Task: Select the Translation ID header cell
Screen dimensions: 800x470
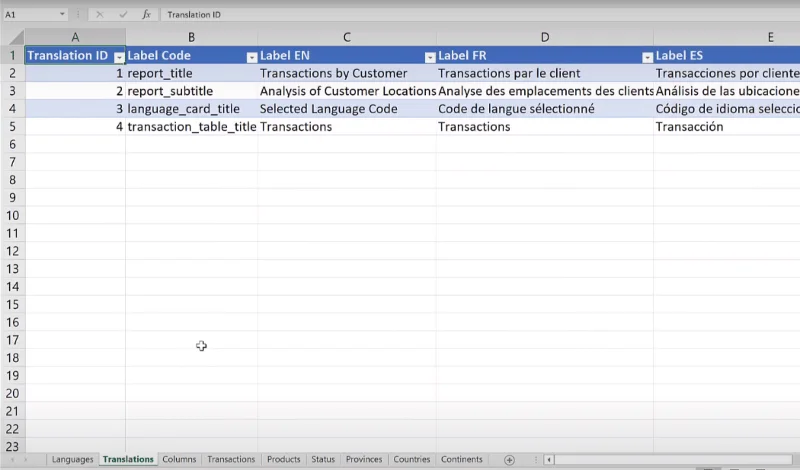Action: pos(75,55)
